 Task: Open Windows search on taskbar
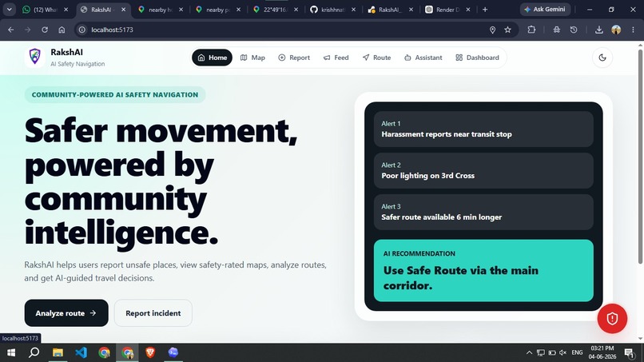pos(34,352)
